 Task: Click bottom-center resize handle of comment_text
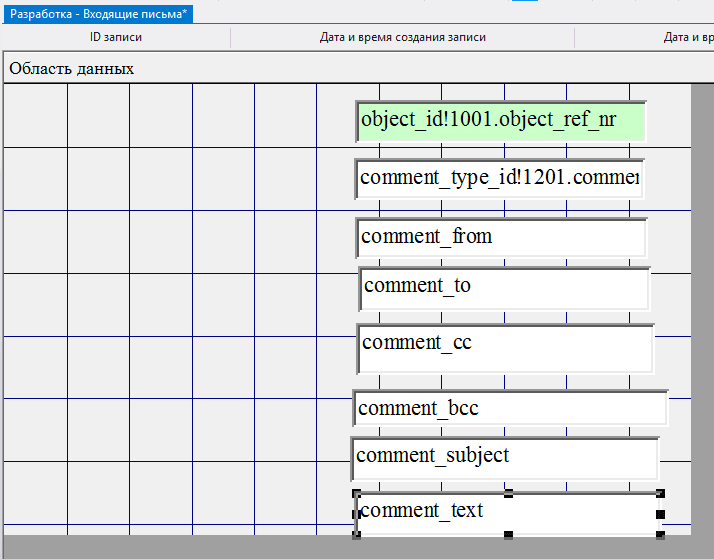click(x=508, y=535)
